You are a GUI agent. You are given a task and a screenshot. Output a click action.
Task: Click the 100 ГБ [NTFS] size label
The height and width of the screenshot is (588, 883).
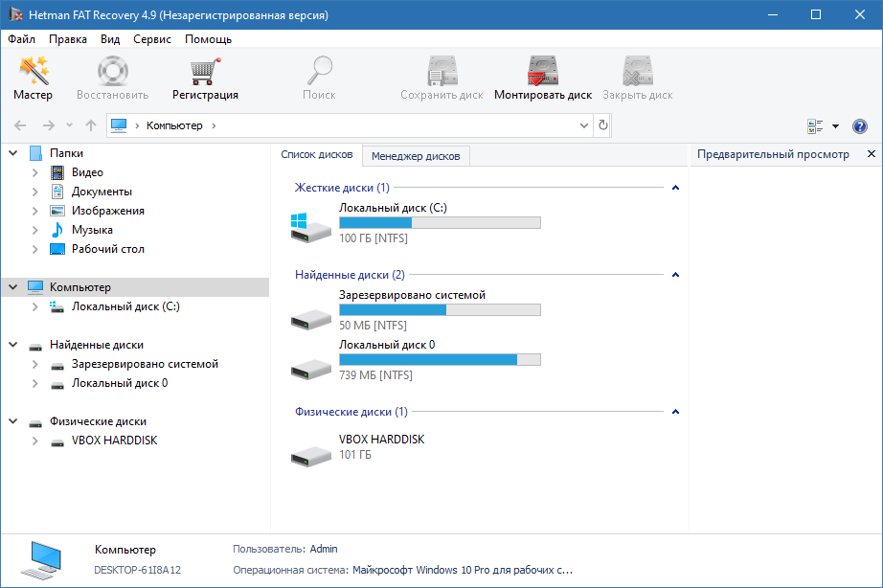pos(374,238)
